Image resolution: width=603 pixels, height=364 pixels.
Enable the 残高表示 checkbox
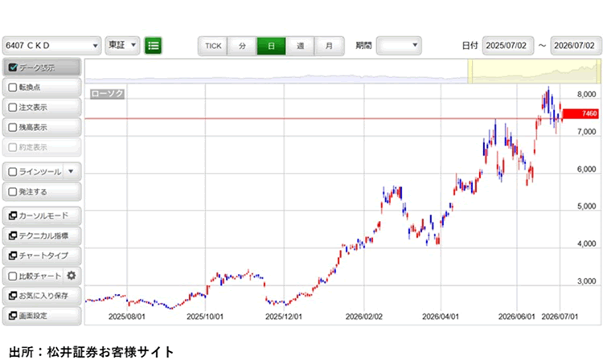(x=13, y=127)
